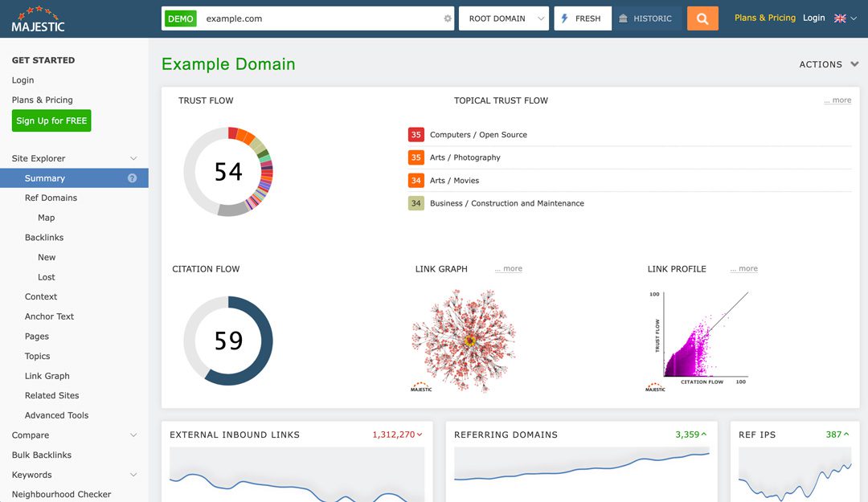Click more link beside Link Profile

point(744,268)
